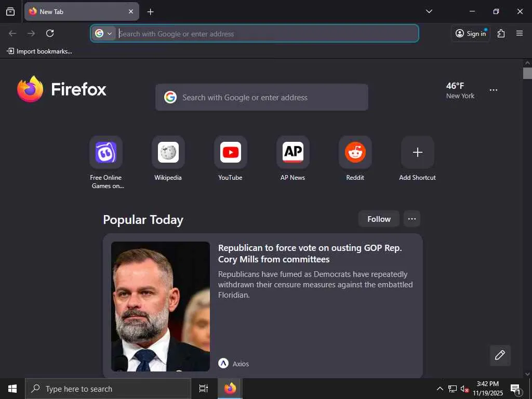Screen dimensions: 532x399
Task: Expand the Google search engine selector
Action: tap(103, 33)
